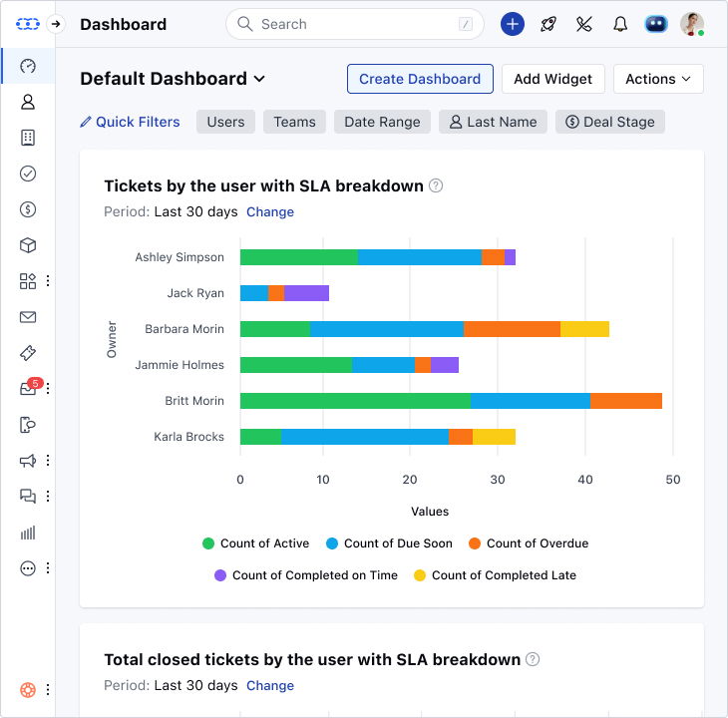Click the Jammie Holmes axis label
728x718 pixels.
[180, 365]
